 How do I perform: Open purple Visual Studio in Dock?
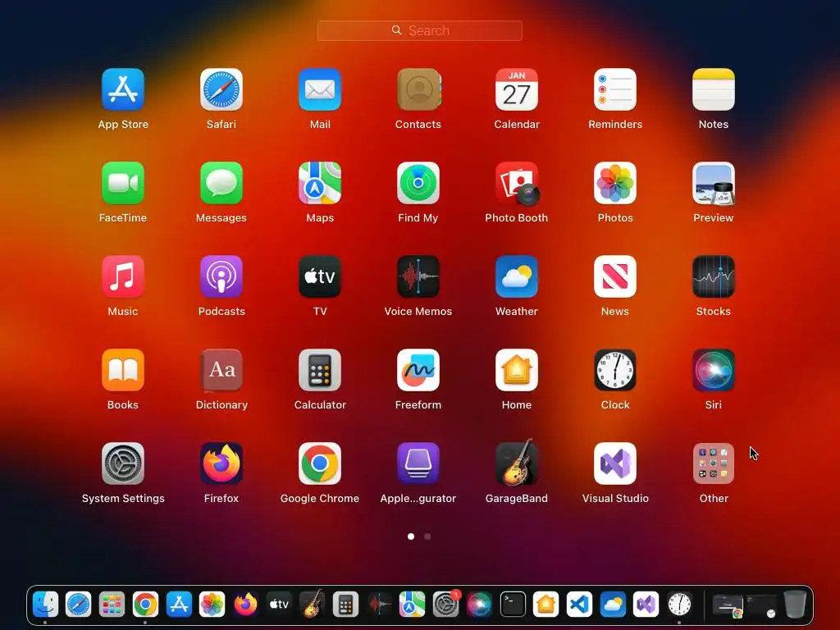tap(646, 605)
